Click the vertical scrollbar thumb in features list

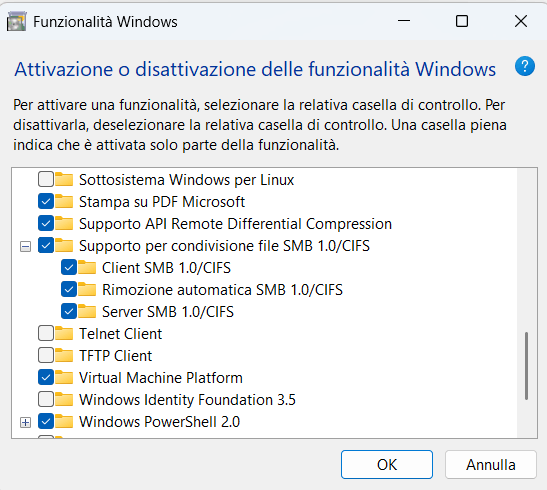[526, 366]
